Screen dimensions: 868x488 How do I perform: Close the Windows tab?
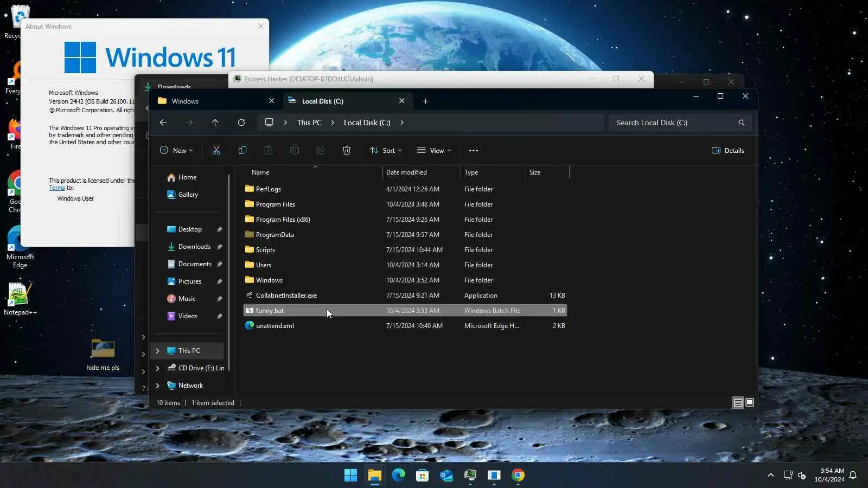click(x=272, y=101)
